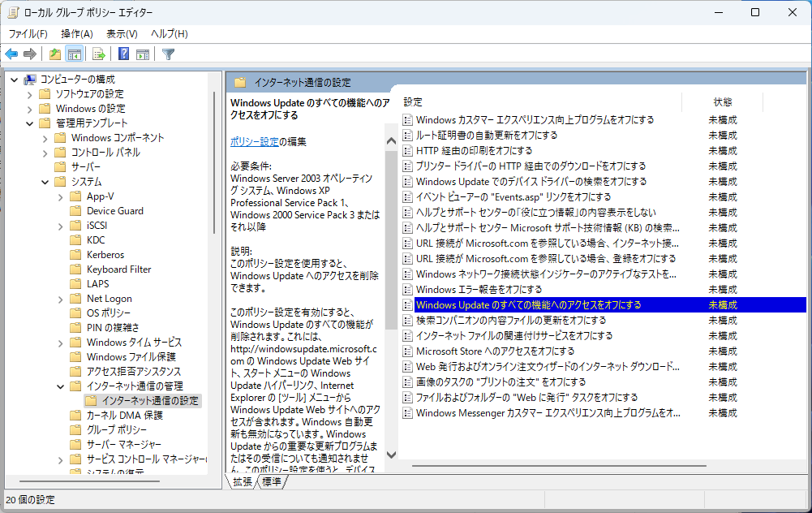The image size is (812, 513).
Task: Toggle the show/hide action pane icon
Action: tap(143, 54)
